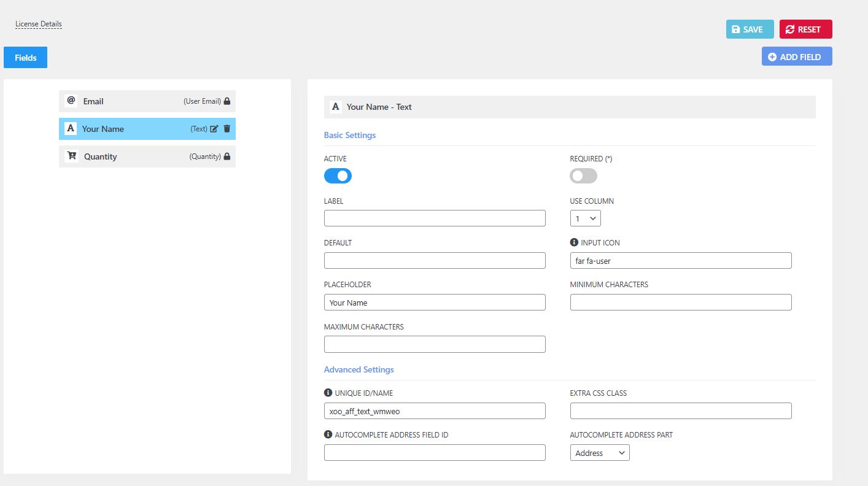Click the '(User Email)' type label
868x486 pixels.
point(202,101)
